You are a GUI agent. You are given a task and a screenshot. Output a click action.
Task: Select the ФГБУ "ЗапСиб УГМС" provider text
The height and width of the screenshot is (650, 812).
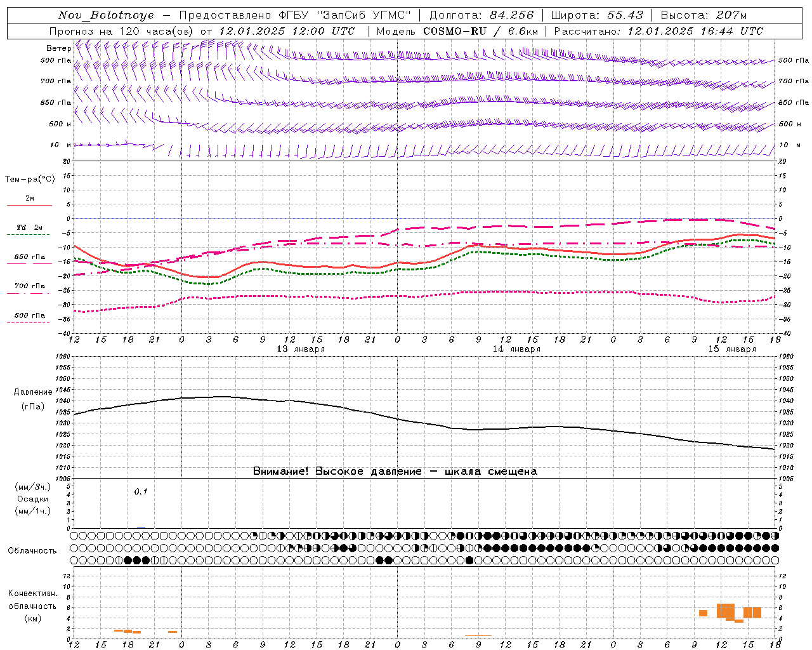(345, 15)
